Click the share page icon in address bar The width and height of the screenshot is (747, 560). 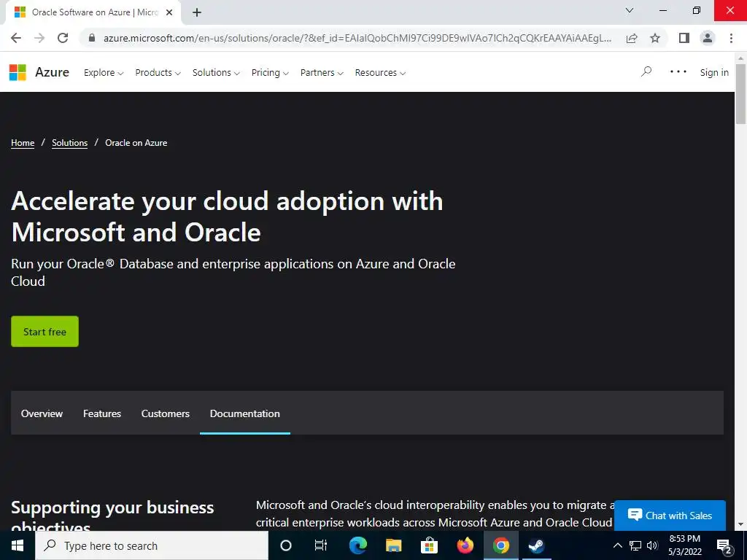pyautogui.click(x=632, y=38)
